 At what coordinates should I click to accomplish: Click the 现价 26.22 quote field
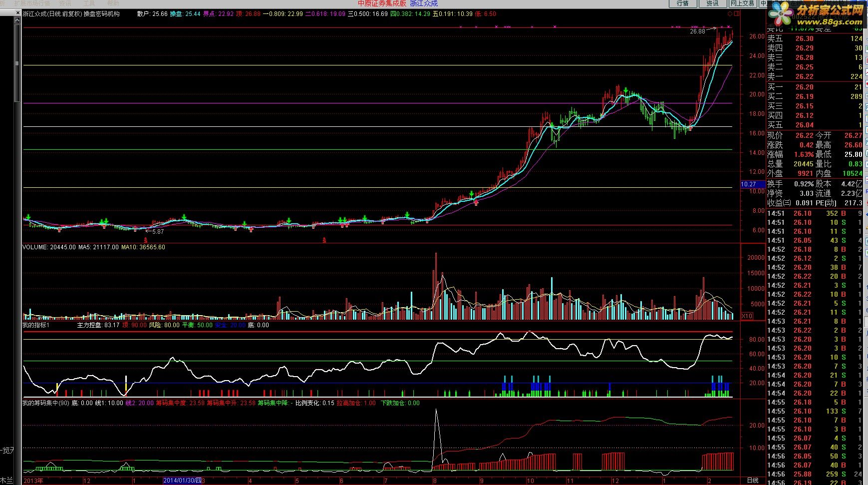[791, 135]
